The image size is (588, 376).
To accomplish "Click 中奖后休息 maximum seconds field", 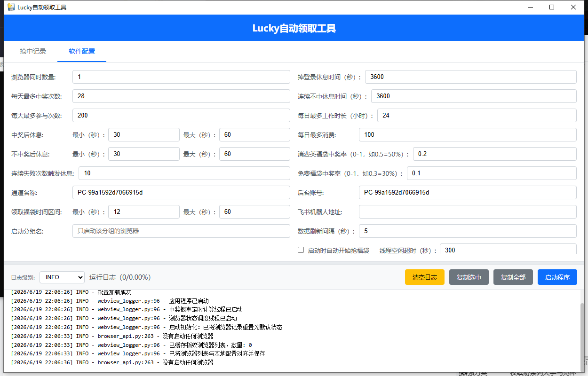I will (x=254, y=135).
